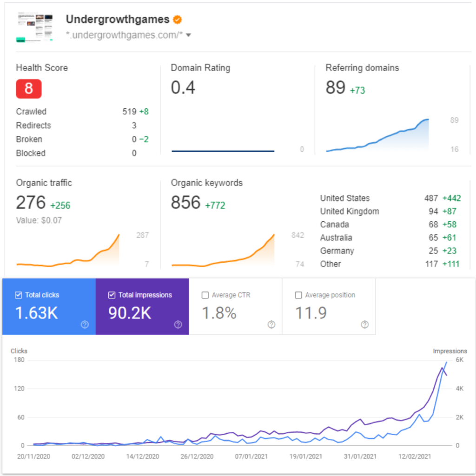Click the Organic keywords heading
Viewport: 476px width, 476px height.
207,183
